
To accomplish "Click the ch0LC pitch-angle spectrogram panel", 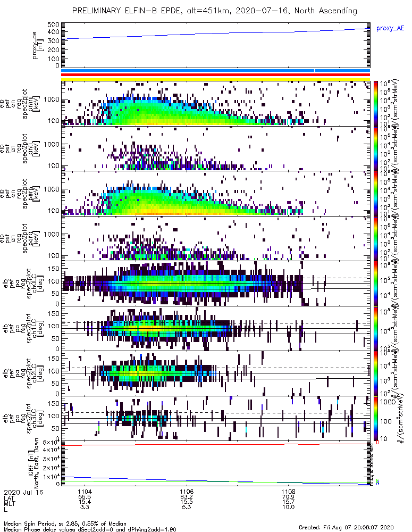I will (215, 284).
